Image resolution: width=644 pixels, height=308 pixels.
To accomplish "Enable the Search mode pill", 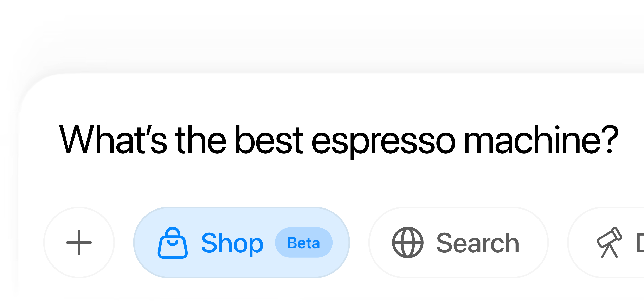I will (458, 243).
